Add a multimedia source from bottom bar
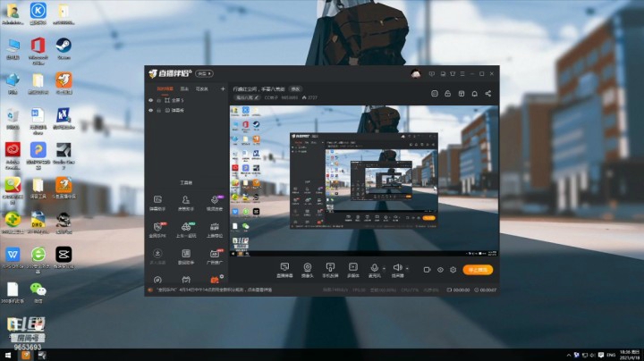Screen dimensions: 644x361 [352, 270]
